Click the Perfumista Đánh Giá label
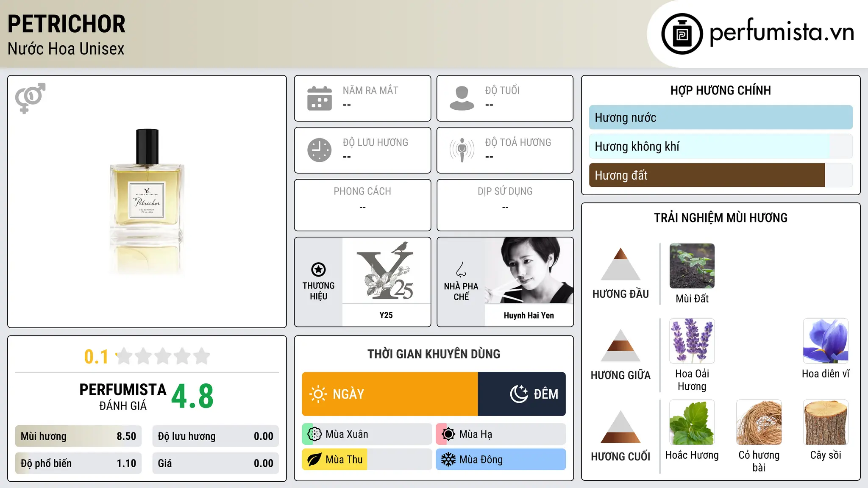The image size is (868, 488). pos(123,397)
